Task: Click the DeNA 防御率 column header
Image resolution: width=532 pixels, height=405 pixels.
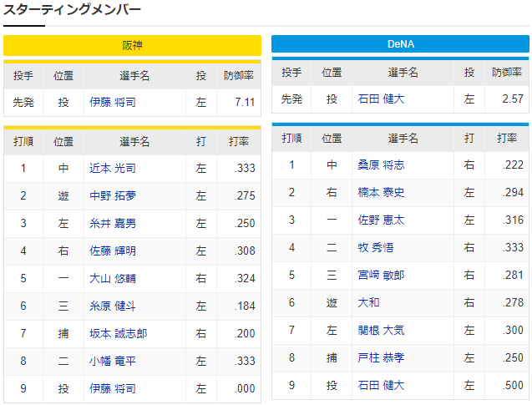Action: click(507, 73)
